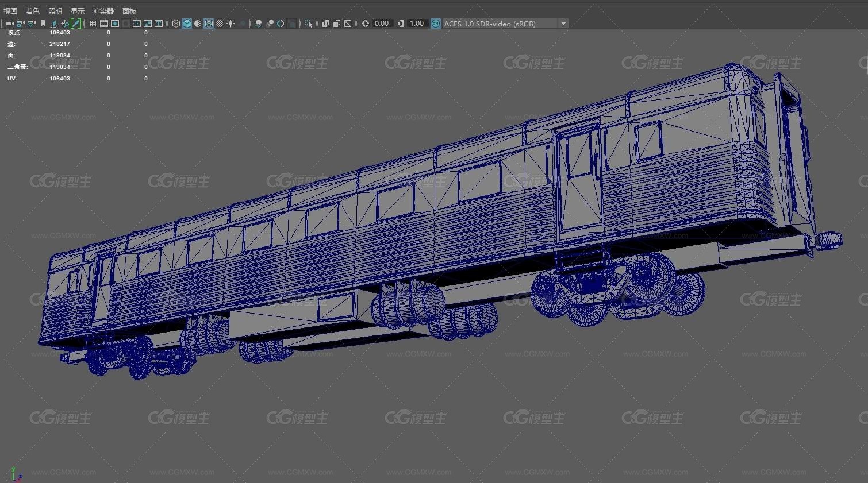Click the X-Ray Joints icon
The image size is (868, 483).
(x=348, y=24)
